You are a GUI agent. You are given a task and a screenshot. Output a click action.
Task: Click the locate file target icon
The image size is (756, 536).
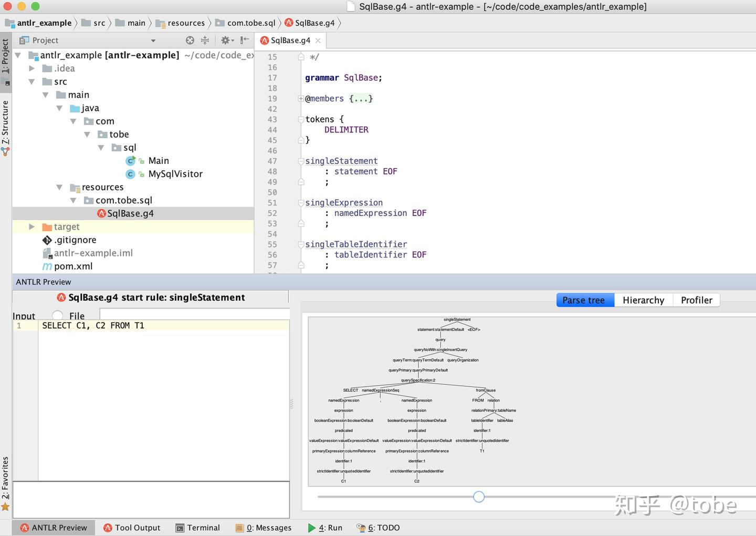190,40
